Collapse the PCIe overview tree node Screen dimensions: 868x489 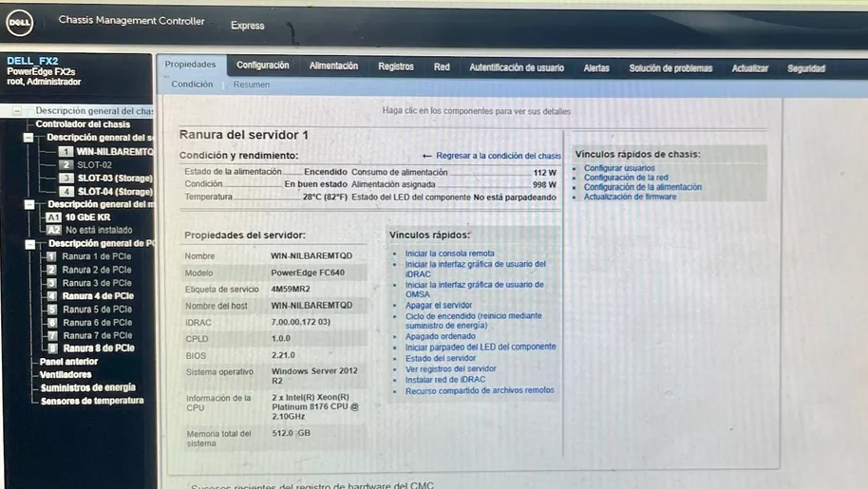coord(29,243)
